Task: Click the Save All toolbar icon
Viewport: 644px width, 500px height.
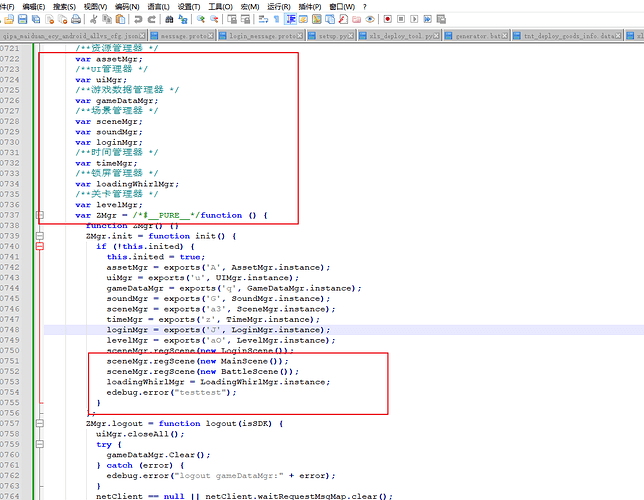Action: (x=36, y=19)
